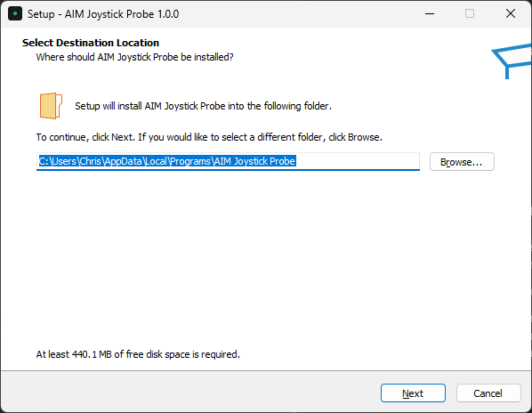Click the yellow folder icon
Image resolution: width=532 pixels, height=413 pixels.
click(x=51, y=106)
